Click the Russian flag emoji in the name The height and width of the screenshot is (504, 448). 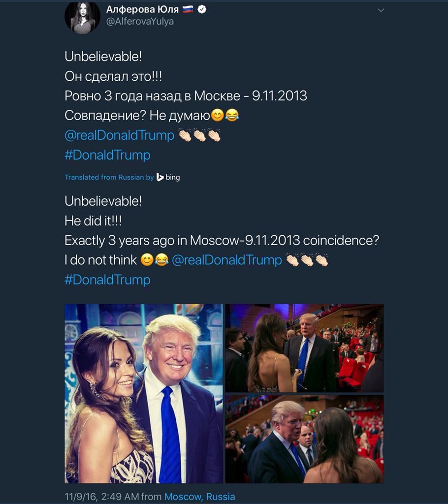tap(188, 10)
